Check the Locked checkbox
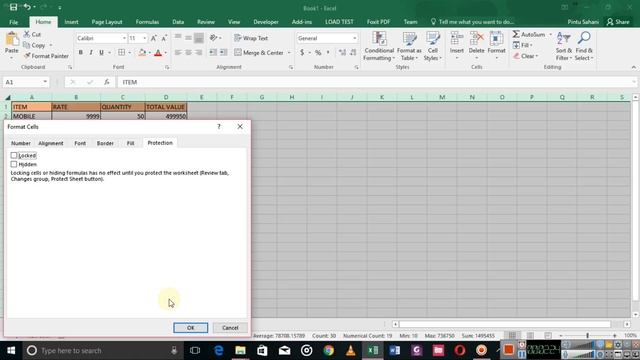 [14, 156]
